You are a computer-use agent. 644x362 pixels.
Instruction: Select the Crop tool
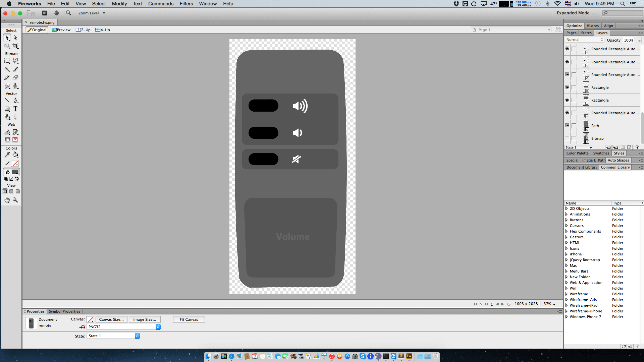coord(15,46)
